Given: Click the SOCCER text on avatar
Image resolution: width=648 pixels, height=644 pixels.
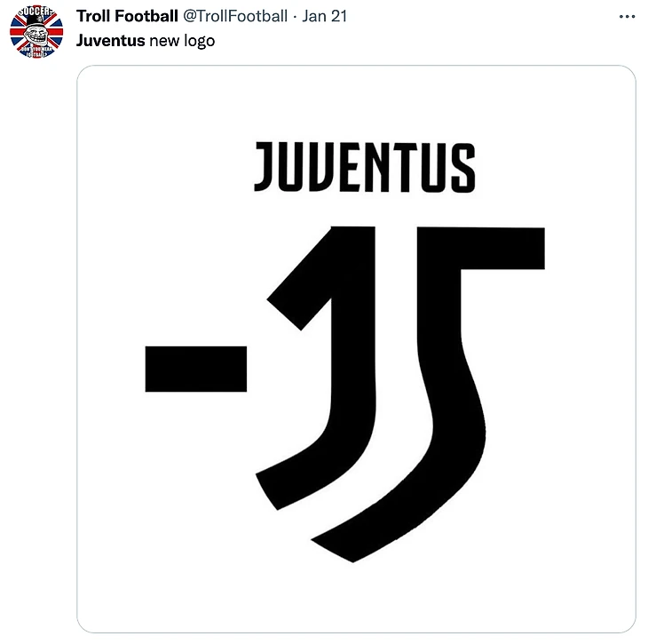Looking at the screenshot, I should (36, 14).
